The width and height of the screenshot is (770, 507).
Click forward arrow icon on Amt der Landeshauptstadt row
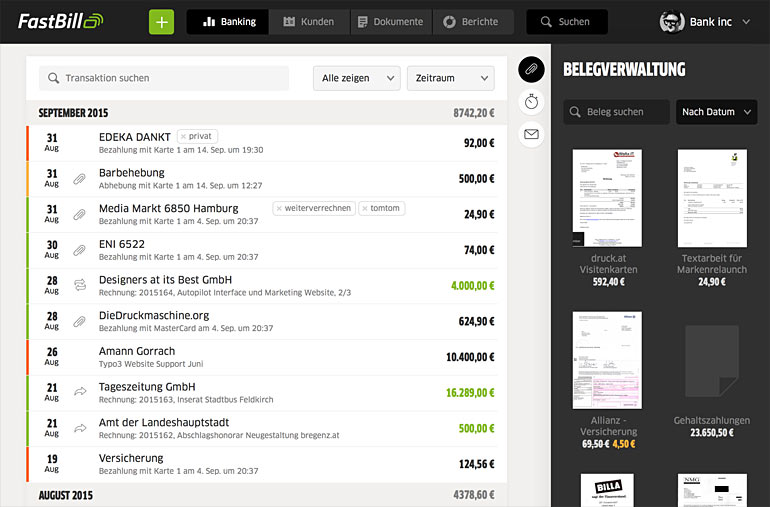(80, 428)
